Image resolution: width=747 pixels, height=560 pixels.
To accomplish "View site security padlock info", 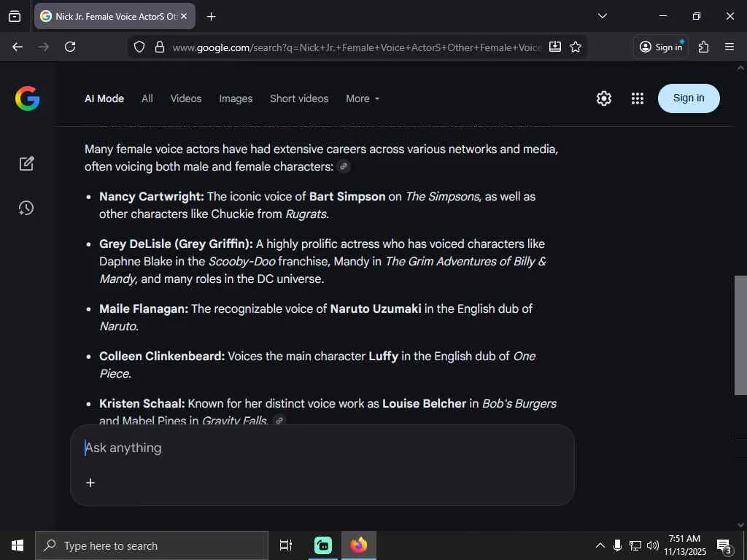I will pyautogui.click(x=160, y=47).
